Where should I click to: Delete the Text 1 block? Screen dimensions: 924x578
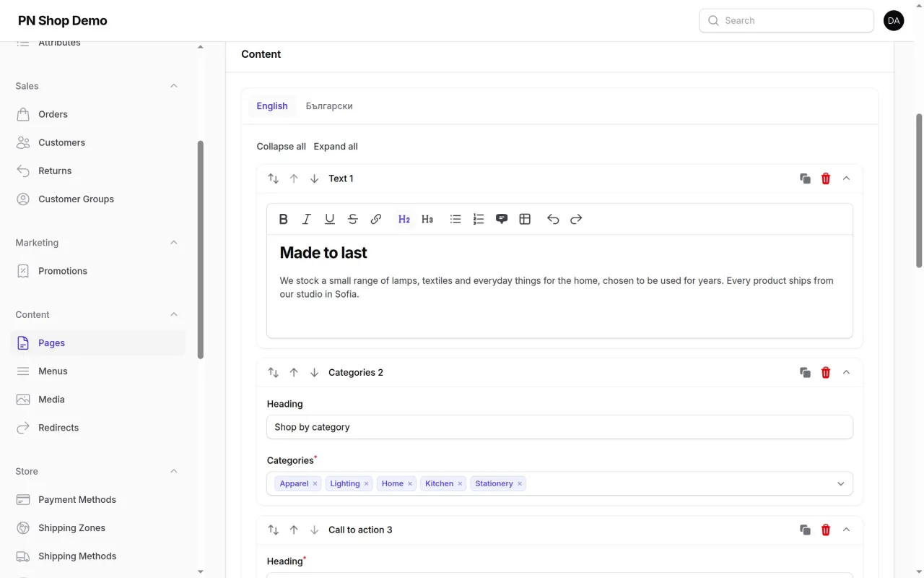click(x=826, y=178)
